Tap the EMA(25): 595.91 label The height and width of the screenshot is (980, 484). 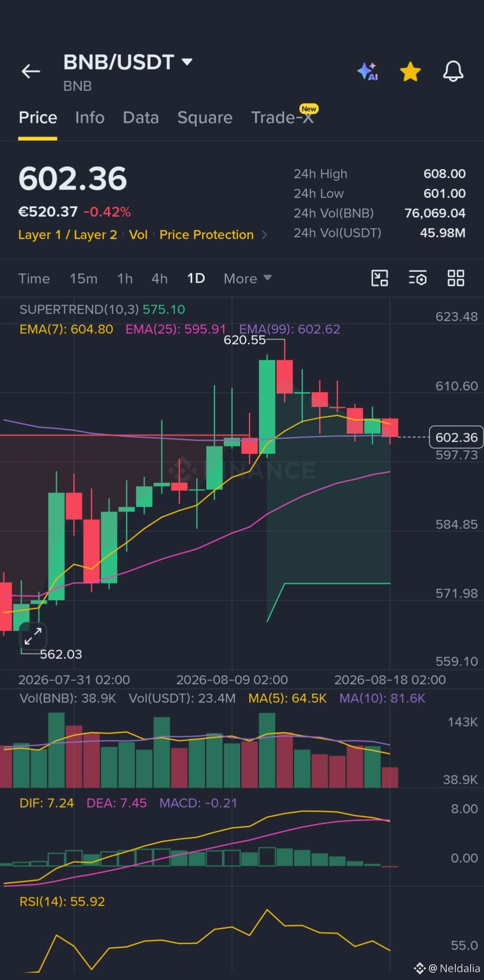(176, 329)
